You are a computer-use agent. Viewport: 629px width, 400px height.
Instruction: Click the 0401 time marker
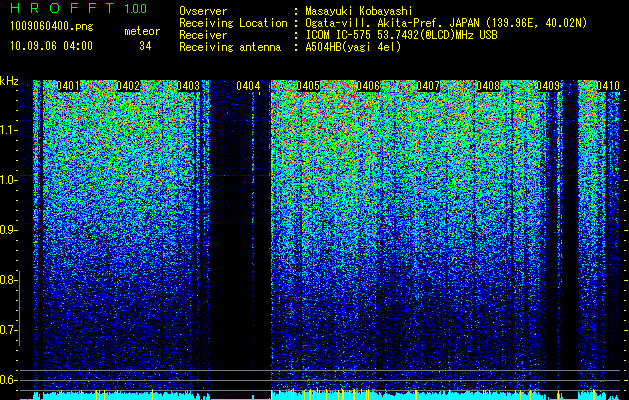click(x=68, y=86)
